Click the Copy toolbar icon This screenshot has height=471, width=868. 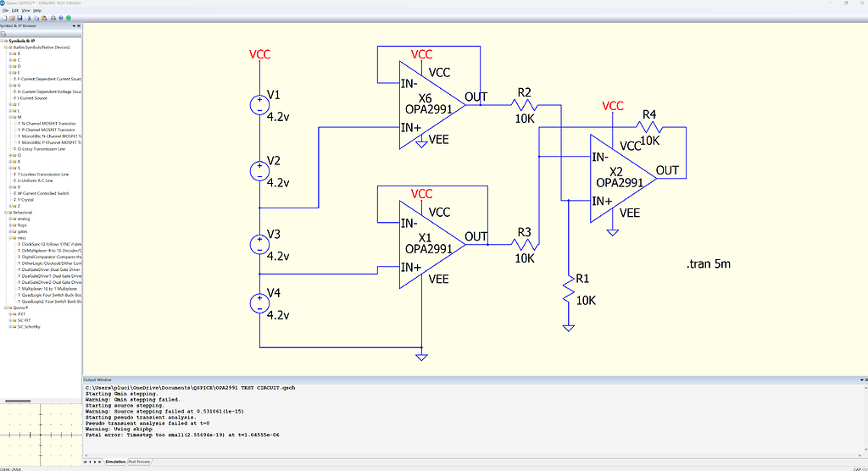coord(36,18)
